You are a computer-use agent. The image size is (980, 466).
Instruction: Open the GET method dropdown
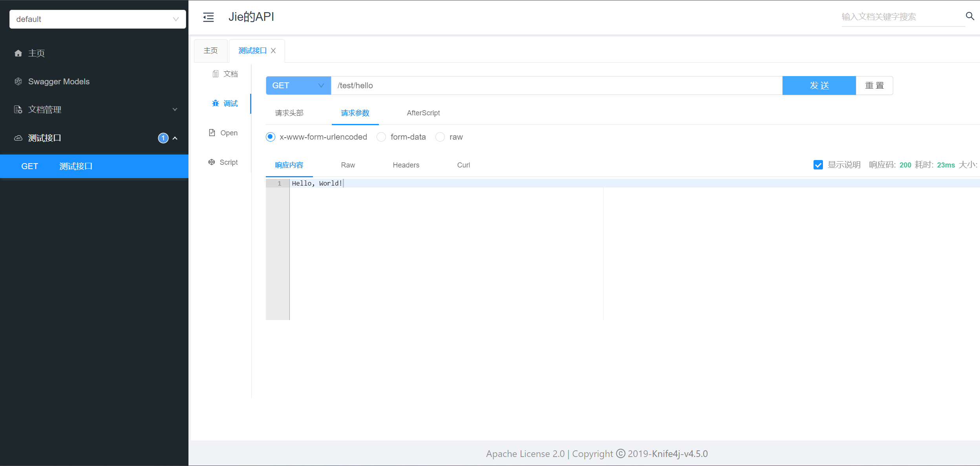tap(298, 86)
